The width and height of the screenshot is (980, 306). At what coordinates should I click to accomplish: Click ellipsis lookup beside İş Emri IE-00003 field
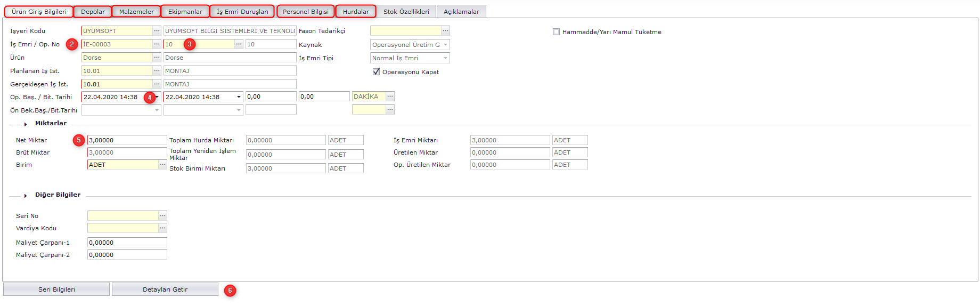click(x=157, y=44)
